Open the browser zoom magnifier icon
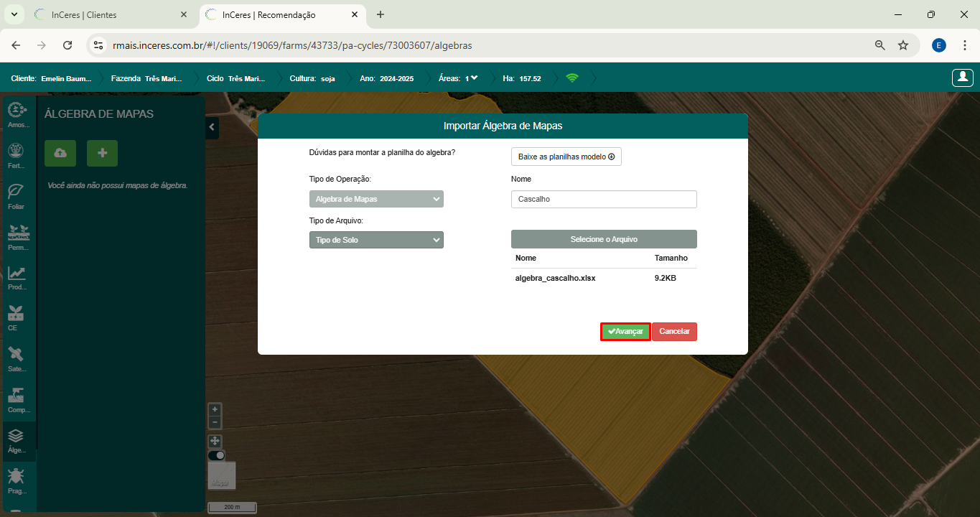 [x=879, y=45]
